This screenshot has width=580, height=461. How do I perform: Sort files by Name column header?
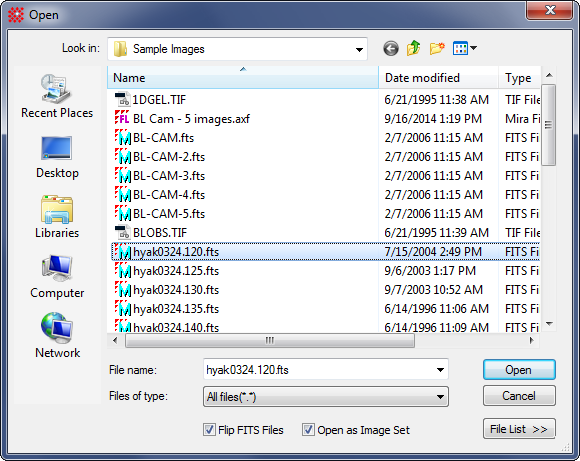(243, 78)
